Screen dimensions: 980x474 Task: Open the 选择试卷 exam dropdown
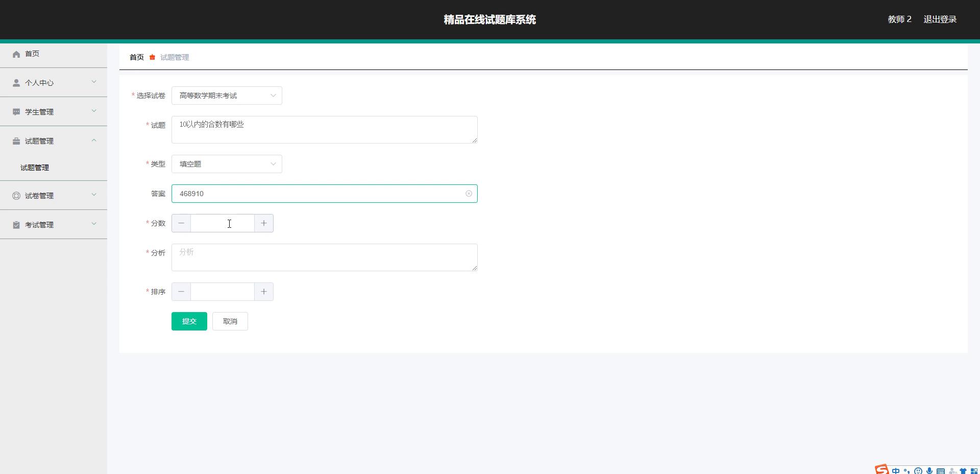click(x=227, y=96)
